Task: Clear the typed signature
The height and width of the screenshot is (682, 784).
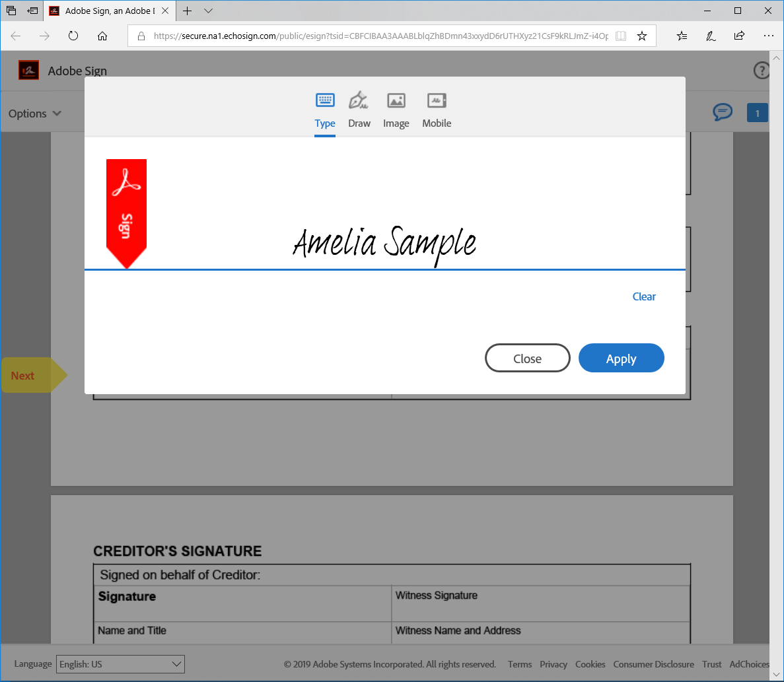Action: (643, 296)
